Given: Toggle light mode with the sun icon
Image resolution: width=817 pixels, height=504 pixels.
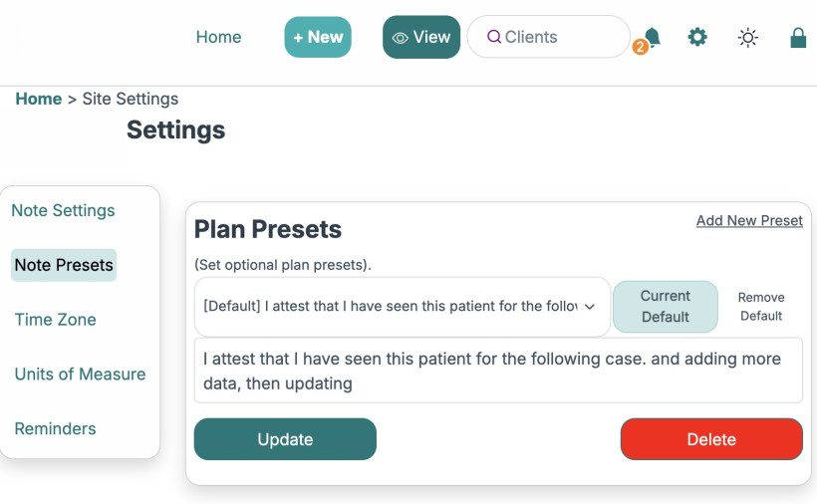Looking at the screenshot, I should click(747, 38).
